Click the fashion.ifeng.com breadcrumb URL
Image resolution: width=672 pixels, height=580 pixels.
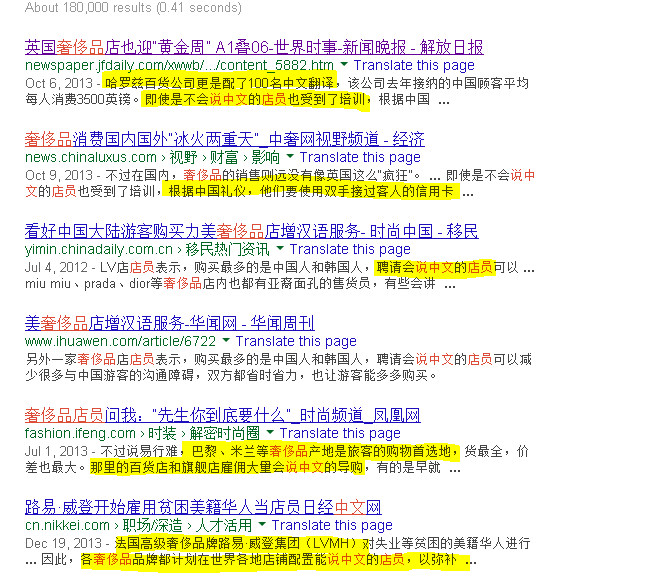(142, 433)
